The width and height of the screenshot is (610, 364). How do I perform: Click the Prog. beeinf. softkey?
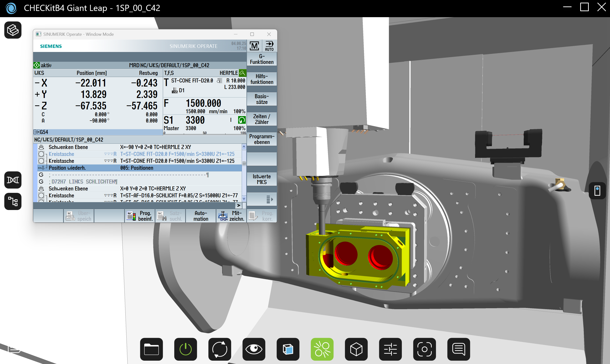click(x=140, y=216)
